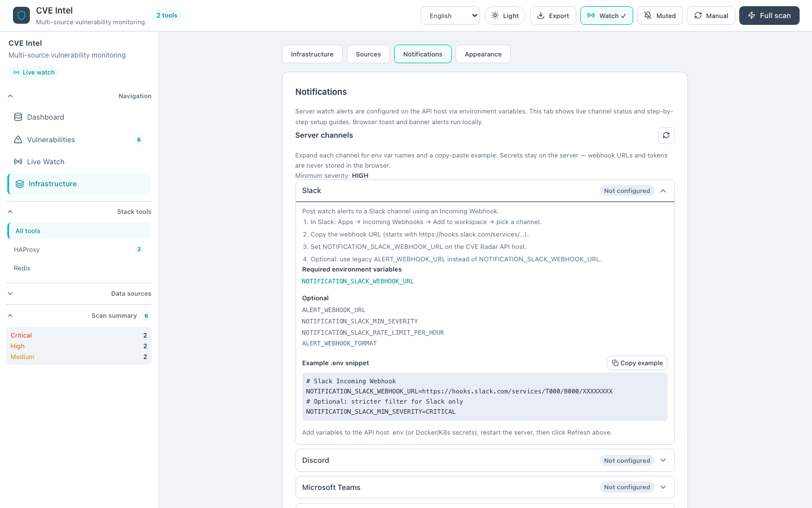Collapse the Scan summary section

point(79,316)
